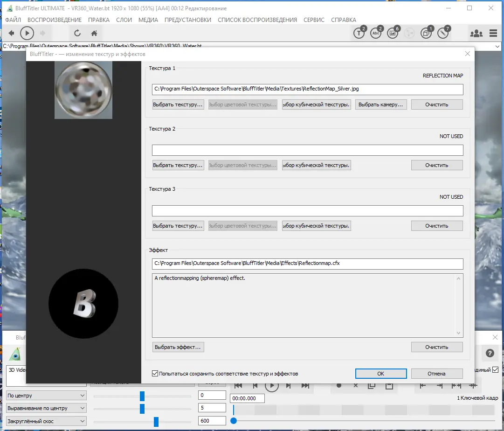Open 3D model layers cube icon
Screen dimensions: 504x431
point(427,33)
